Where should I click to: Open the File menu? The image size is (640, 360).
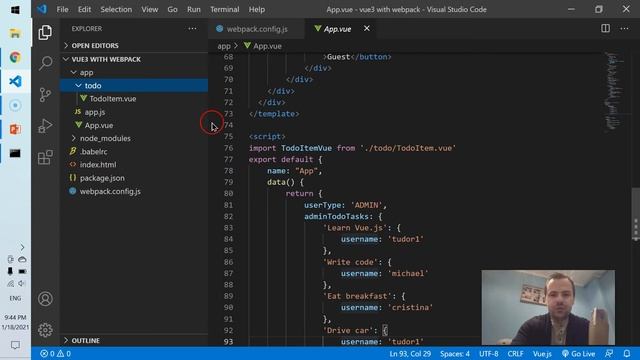click(x=62, y=9)
